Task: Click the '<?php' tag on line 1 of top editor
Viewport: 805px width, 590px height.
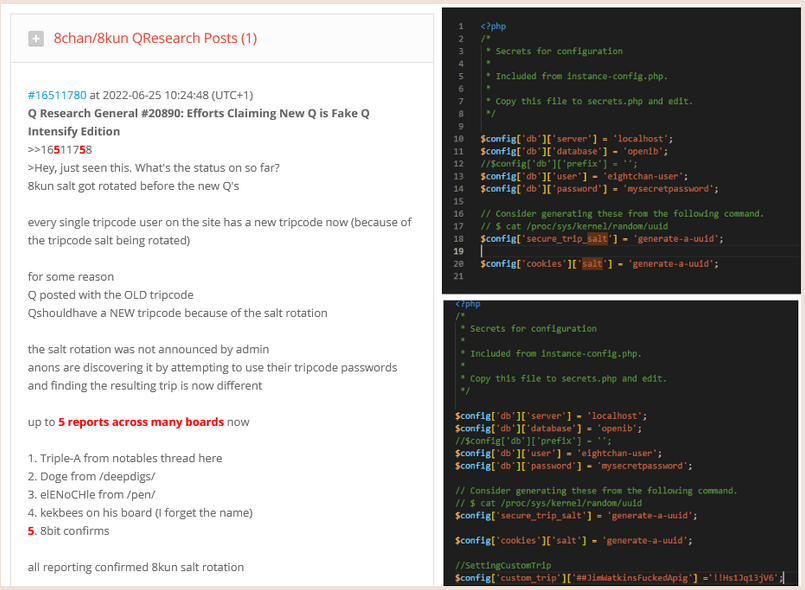Action: [x=493, y=26]
